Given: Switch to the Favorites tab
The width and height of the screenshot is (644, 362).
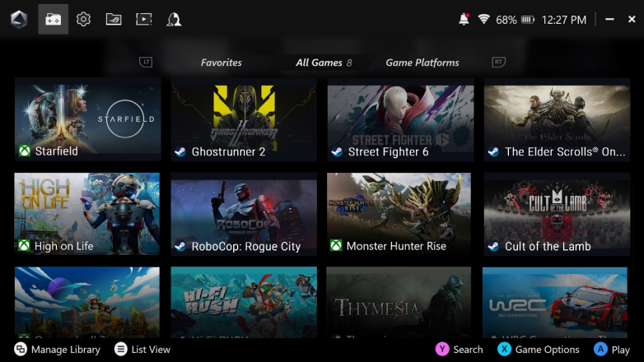Looking at the screenshot, I should click(221, 63).
